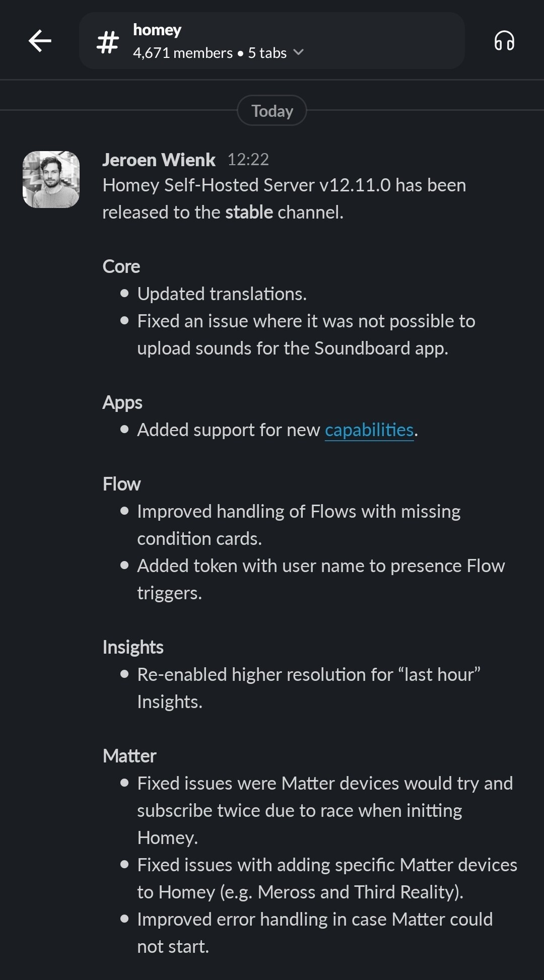The image size is (544, 980).
Task: Open the 5 tabs label
Action: pos(267,53)
